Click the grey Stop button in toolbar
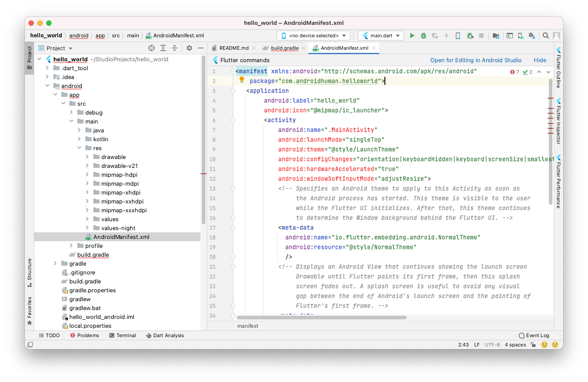The height and width of the screenshot is (382, 588). tap(481, 36)
